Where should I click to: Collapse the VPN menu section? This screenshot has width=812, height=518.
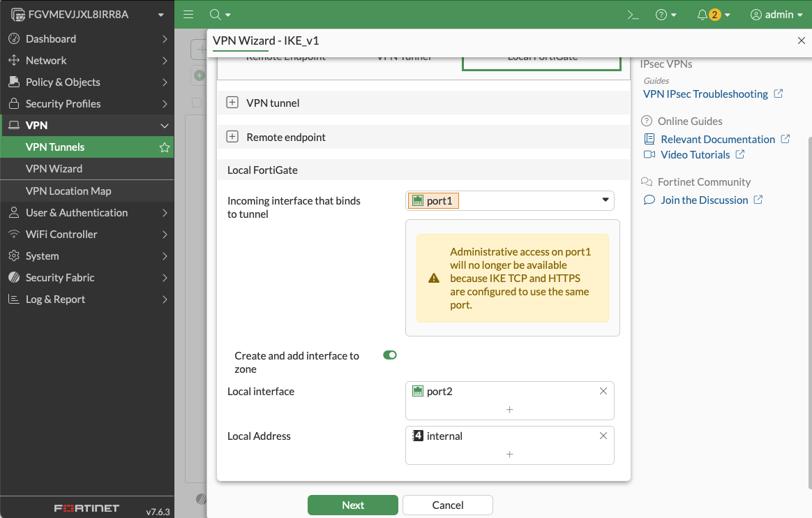(87, 126)
